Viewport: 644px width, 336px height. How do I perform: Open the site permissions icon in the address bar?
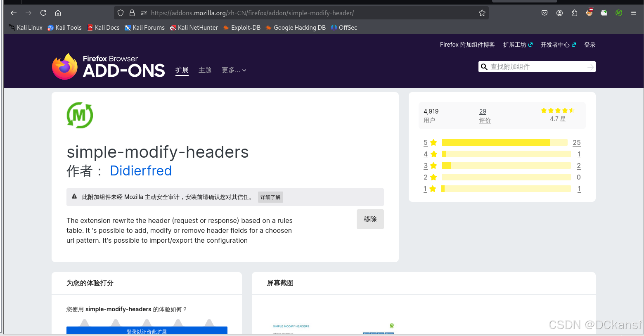(144, 13)
